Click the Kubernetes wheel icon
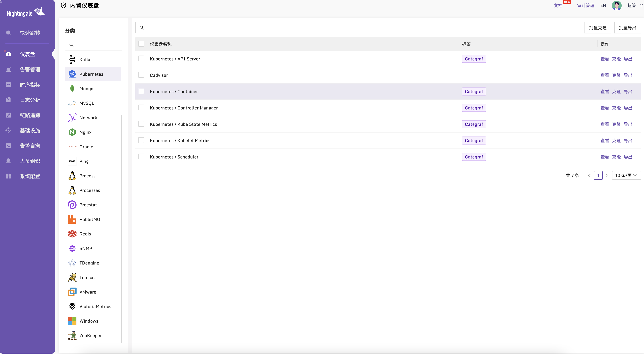This screenshot has height=354, width=644. coord(72,74)
